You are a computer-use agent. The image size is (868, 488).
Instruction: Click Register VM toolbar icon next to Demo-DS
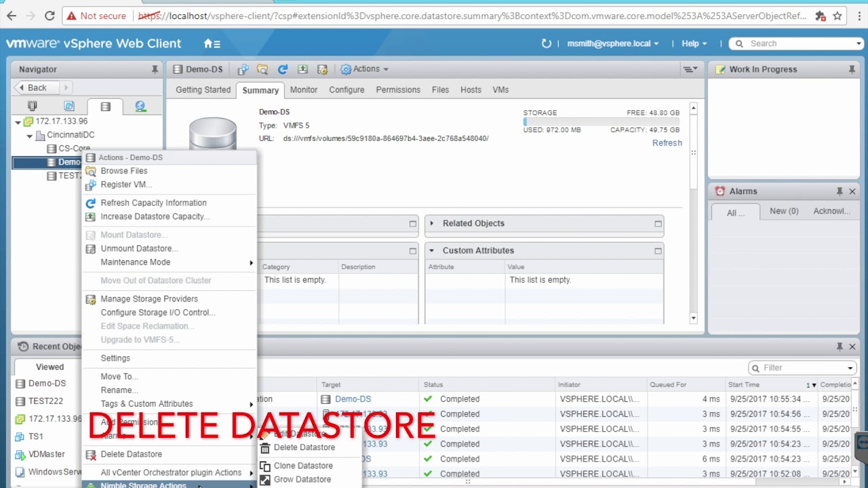(x=243, y=69)
